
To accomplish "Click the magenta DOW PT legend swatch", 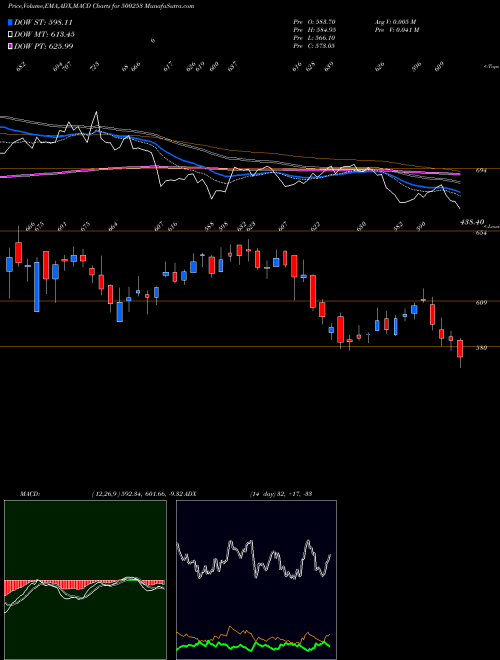I will tap(10, 46).
